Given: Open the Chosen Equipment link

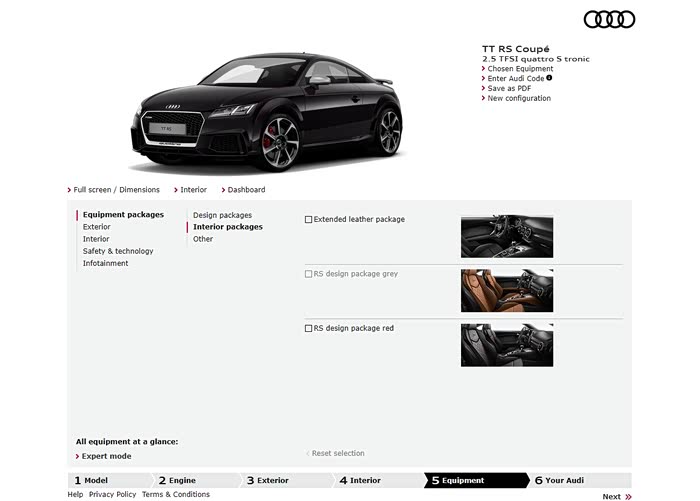Looking at the screenshot, I should click(x=520, y=69).
